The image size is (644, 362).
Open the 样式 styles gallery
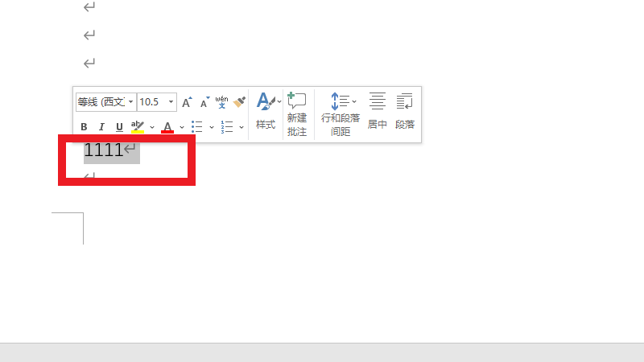(266, 111)
